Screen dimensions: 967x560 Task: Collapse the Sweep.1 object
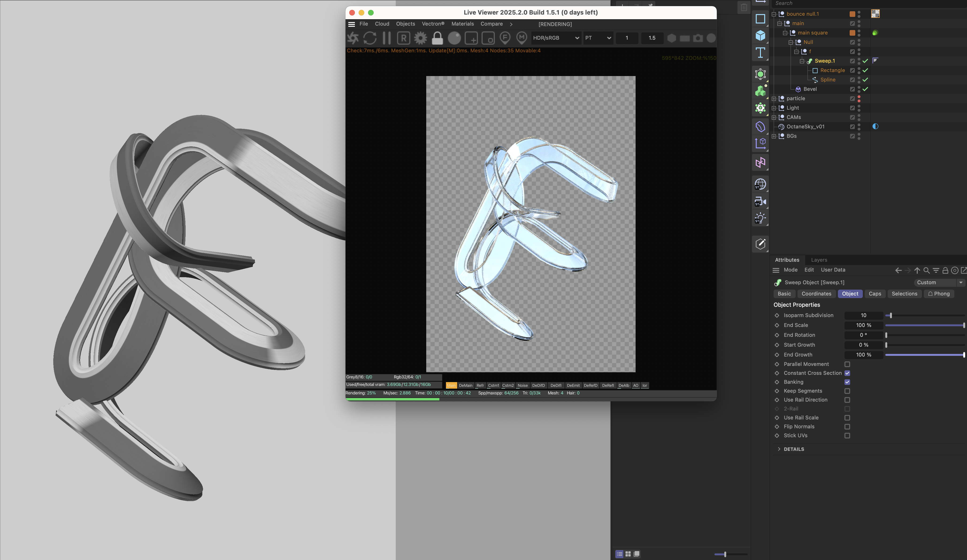tap(802, 61)
